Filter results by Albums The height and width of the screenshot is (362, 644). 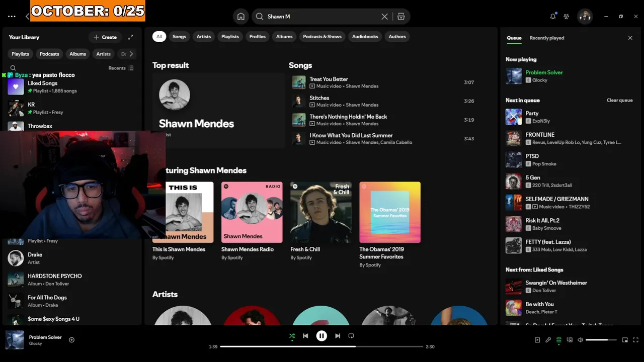click(x=284, y=36)
